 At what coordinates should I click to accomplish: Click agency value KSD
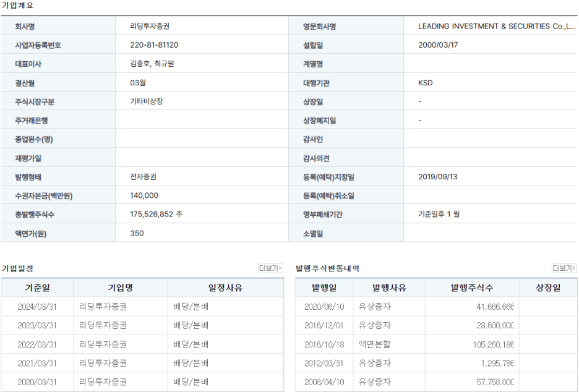[426, 83]
